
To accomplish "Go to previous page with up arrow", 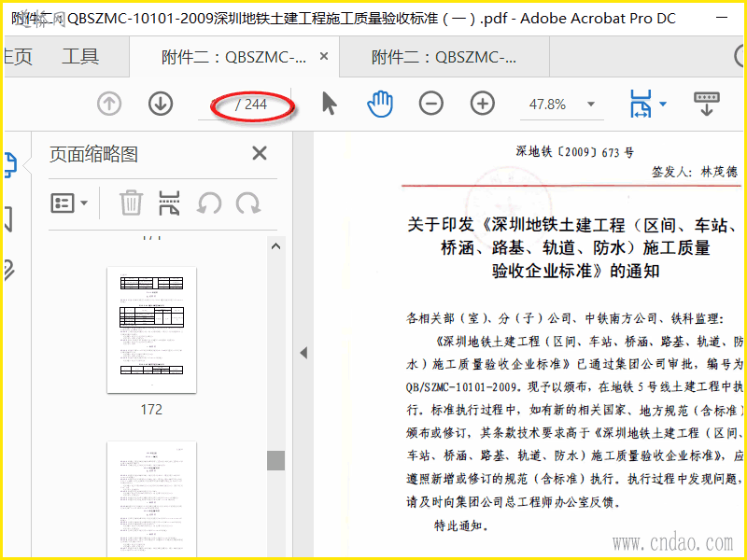I will point(109,104).
